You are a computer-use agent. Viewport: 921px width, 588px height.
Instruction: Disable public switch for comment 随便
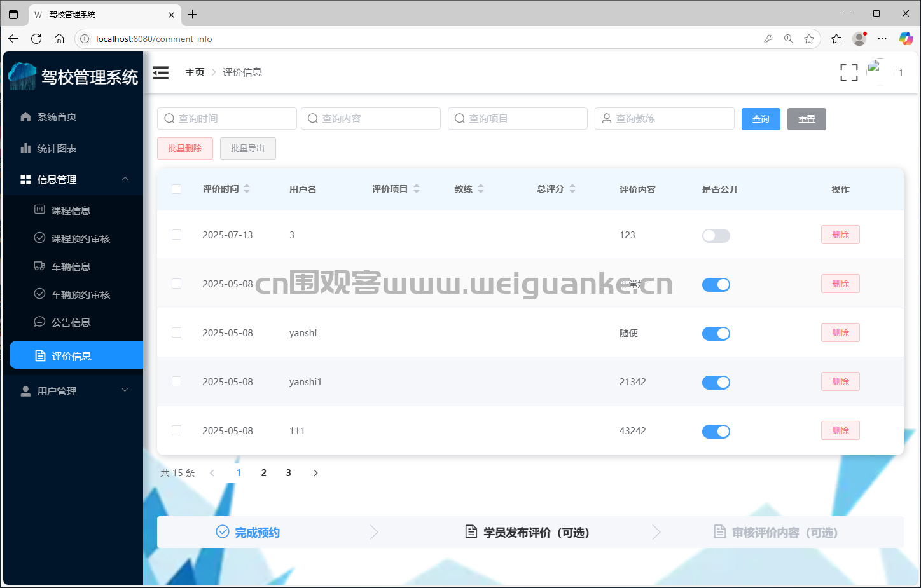[x=716, y=334]
